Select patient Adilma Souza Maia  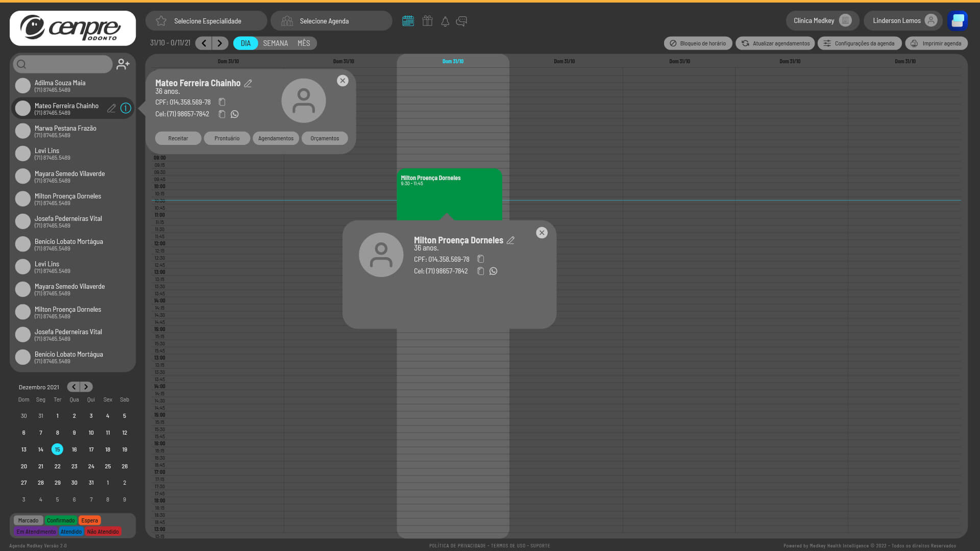[72, 86]
